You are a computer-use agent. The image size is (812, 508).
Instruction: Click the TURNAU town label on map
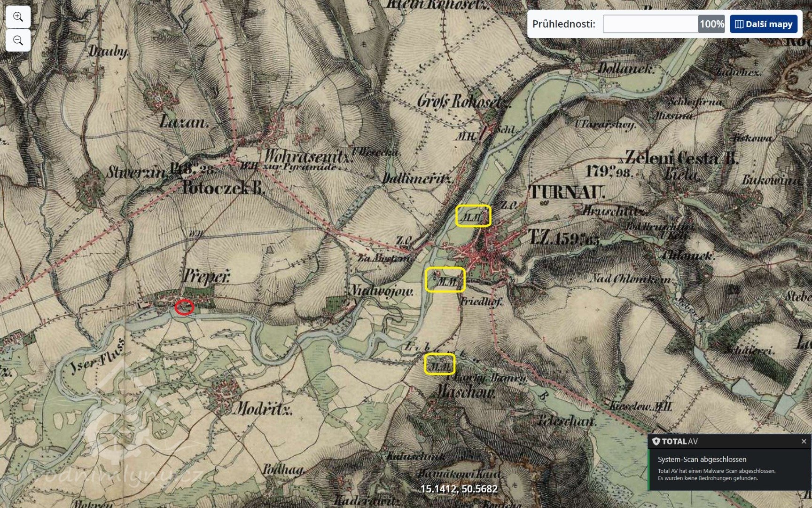coord(567,193)
